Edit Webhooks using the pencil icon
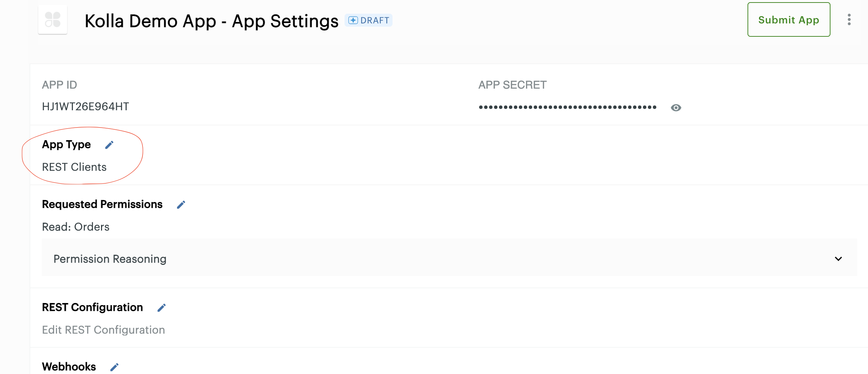 click(x=114, y=367)
